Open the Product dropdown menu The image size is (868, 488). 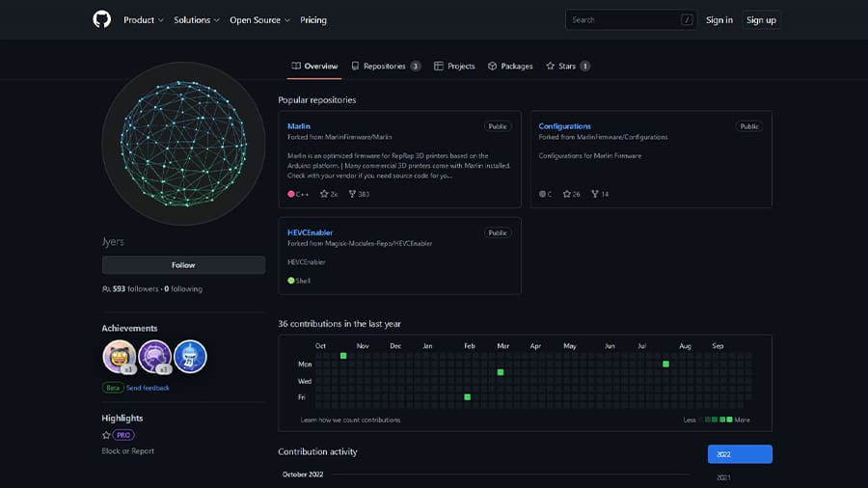pyautogui.click(x=144, y=20)
